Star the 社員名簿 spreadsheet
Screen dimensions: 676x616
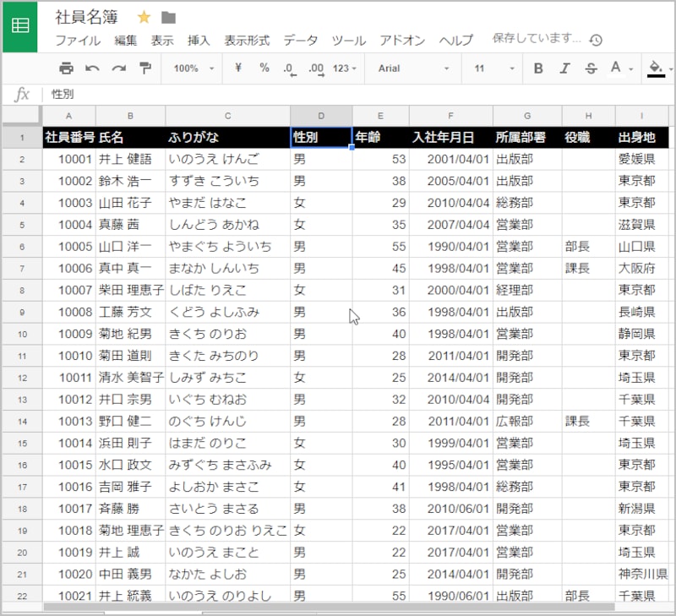click(x=144, y=16)
